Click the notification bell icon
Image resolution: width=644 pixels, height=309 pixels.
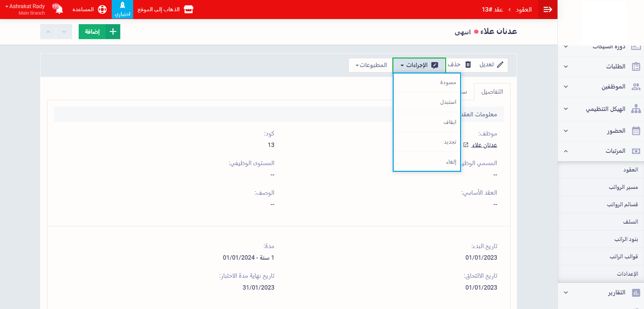[59, 10]
